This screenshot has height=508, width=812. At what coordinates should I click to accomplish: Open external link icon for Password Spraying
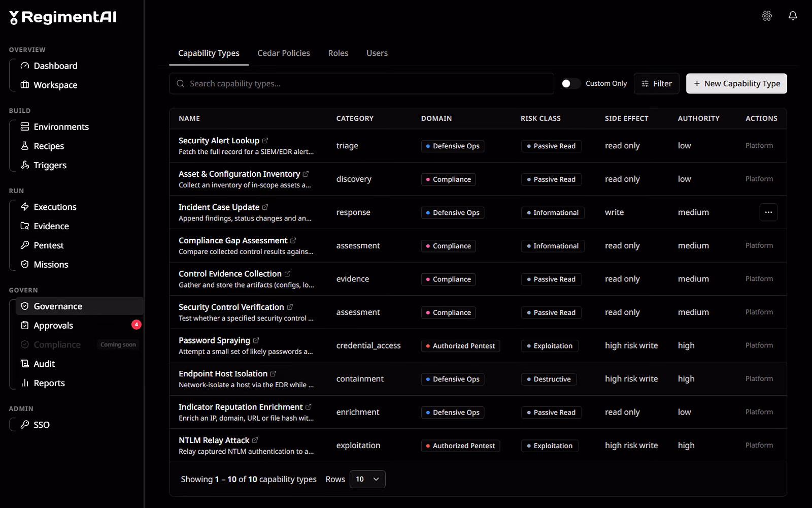pyautogui.click(x=256, y=340)
